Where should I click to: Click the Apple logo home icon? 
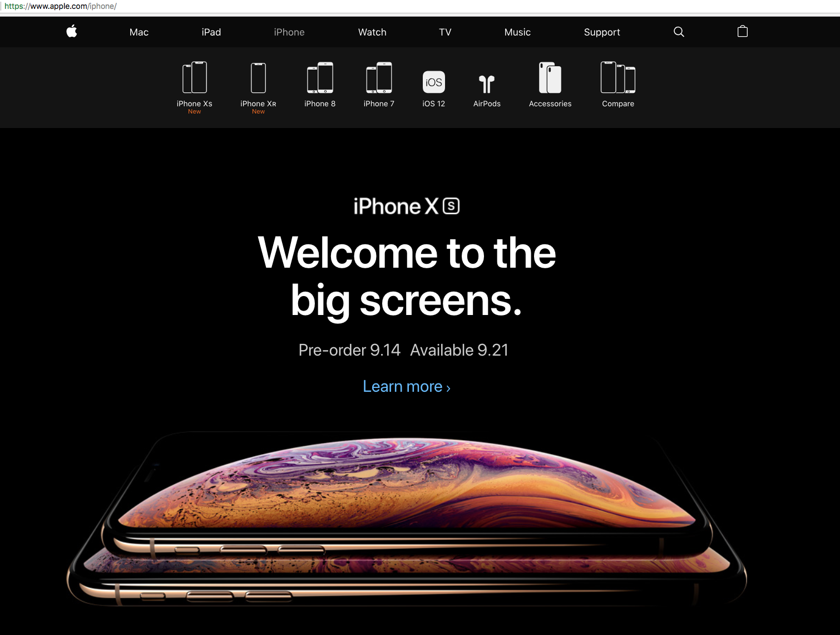pyautogui.click(x=72, y=31)
